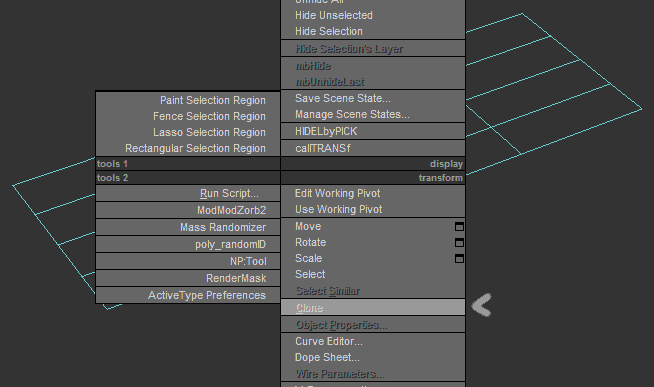
Task: Launch the ModModZorb2 tool
Action: click(188, 210)
